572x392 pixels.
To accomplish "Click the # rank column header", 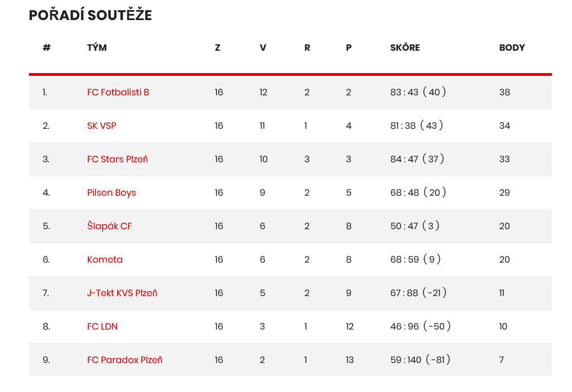I will point(46,48).
